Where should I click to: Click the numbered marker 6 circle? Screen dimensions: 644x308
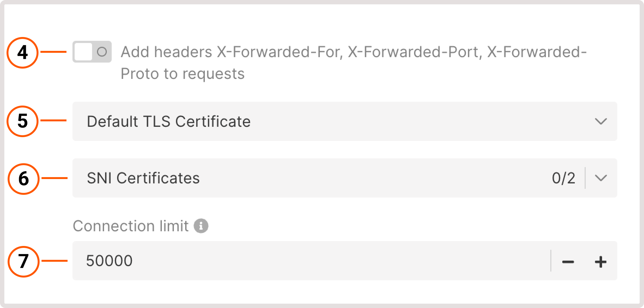(x=24, y=179)
